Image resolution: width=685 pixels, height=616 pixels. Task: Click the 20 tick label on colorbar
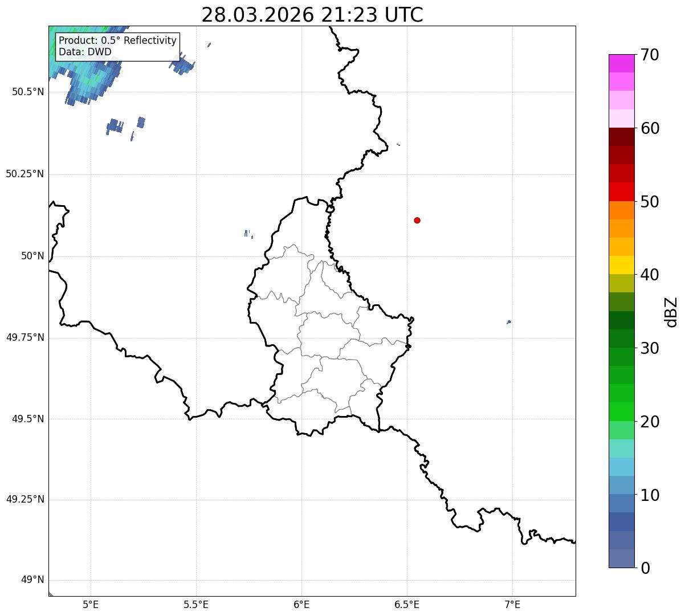click(650, 422)
